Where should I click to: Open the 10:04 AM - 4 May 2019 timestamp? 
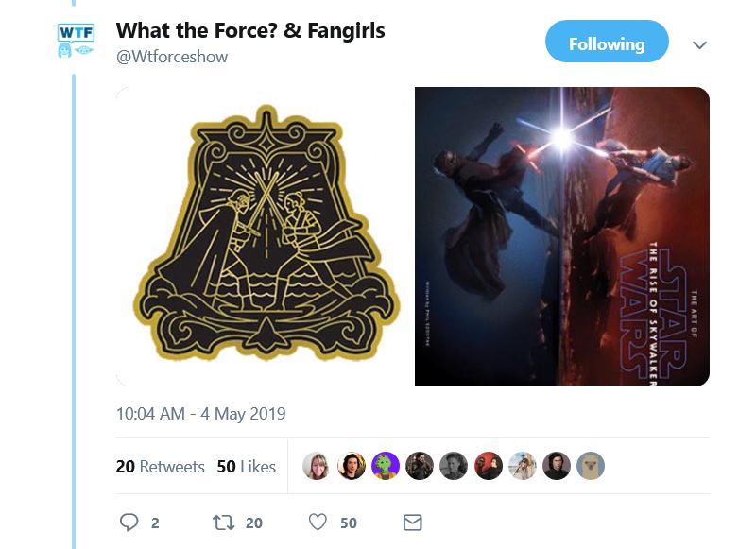(x=200, y=414)
